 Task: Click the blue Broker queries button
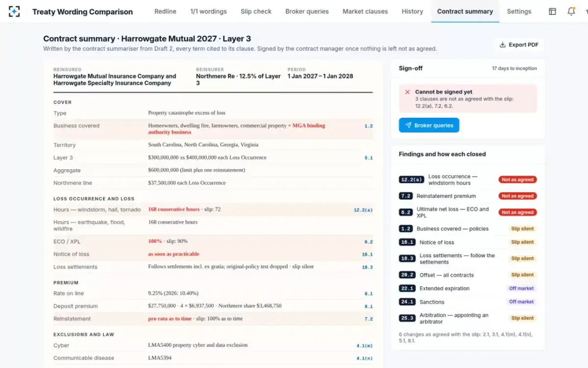point(429,125)
